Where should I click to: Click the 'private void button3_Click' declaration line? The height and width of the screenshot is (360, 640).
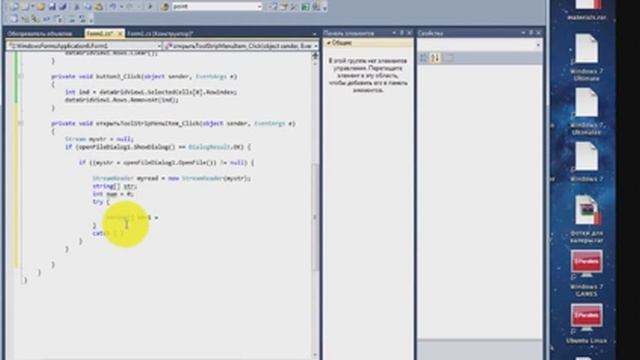[x=144, y=76]
